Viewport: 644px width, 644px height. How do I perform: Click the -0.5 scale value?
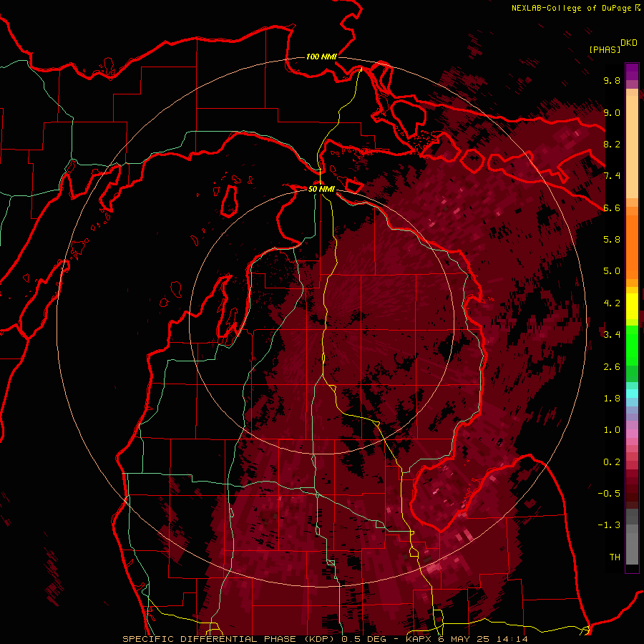tap(609, 494)
